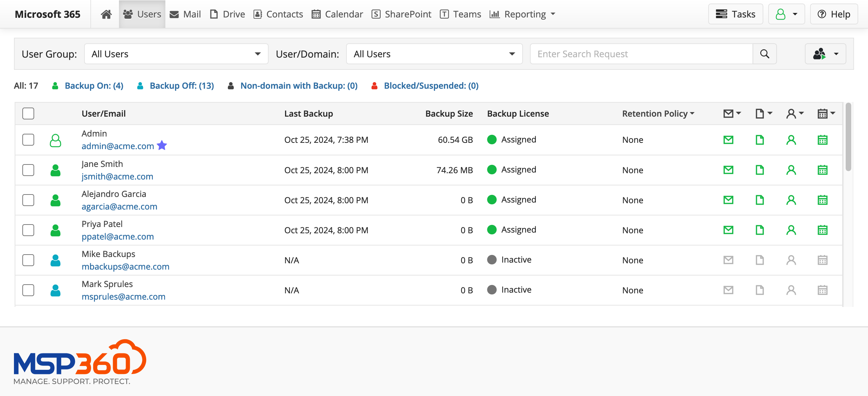
Task: Click Jane Smith's calendar backup icon
Action: point(822,170)
